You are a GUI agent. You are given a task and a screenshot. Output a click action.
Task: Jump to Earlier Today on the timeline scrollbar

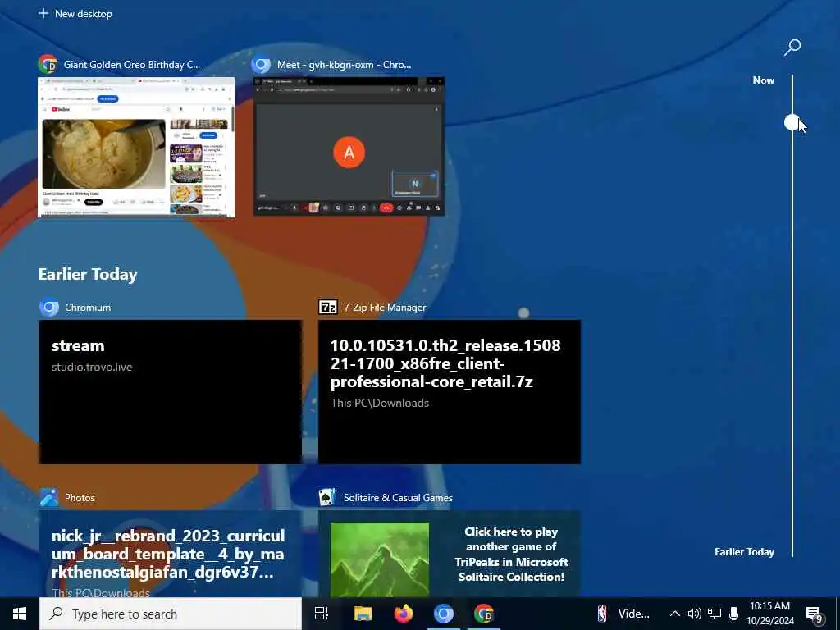[x=744, y=552]
